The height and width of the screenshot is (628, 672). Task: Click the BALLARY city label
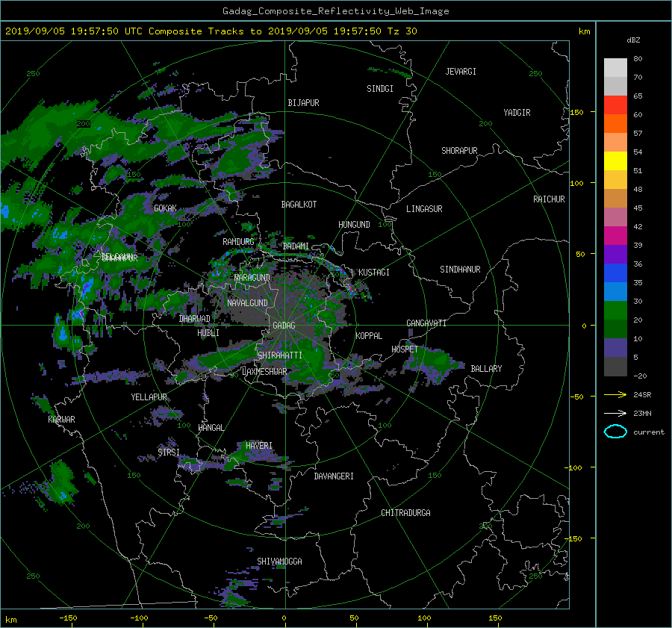[486, 369]
